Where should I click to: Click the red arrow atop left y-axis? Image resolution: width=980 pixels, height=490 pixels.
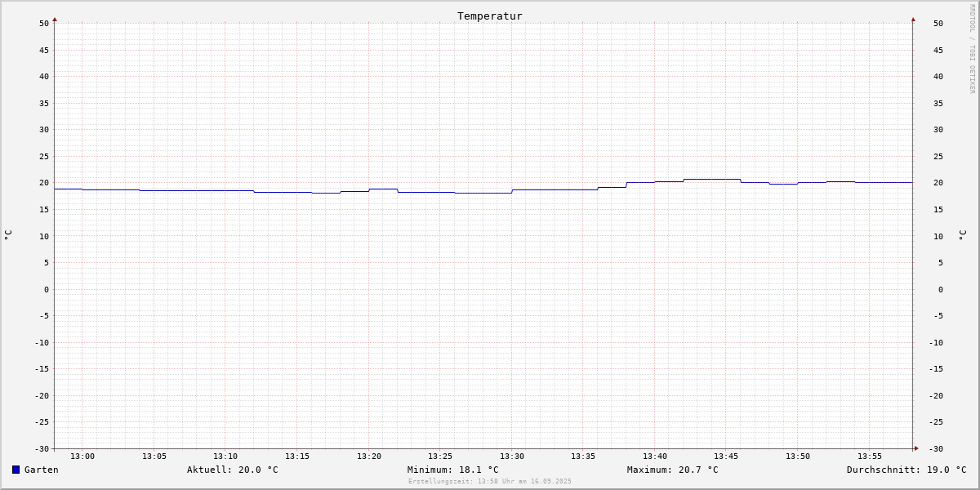click(x=55, y=19)
